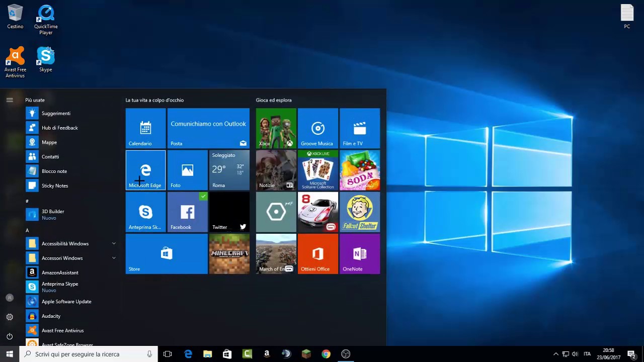Screen dimensions: 644x362
Task: Open the hexagon app tile
Action: [x=276, y=212]
